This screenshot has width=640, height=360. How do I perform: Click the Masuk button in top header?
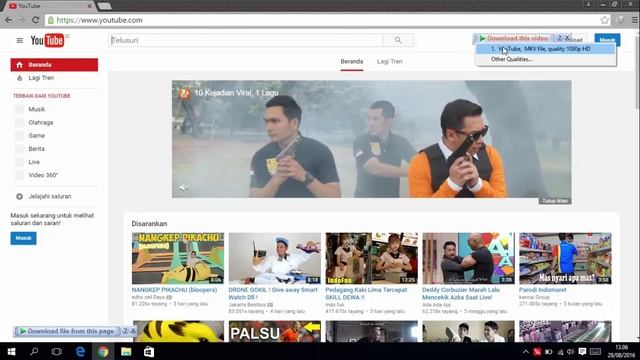coord(607,40)
